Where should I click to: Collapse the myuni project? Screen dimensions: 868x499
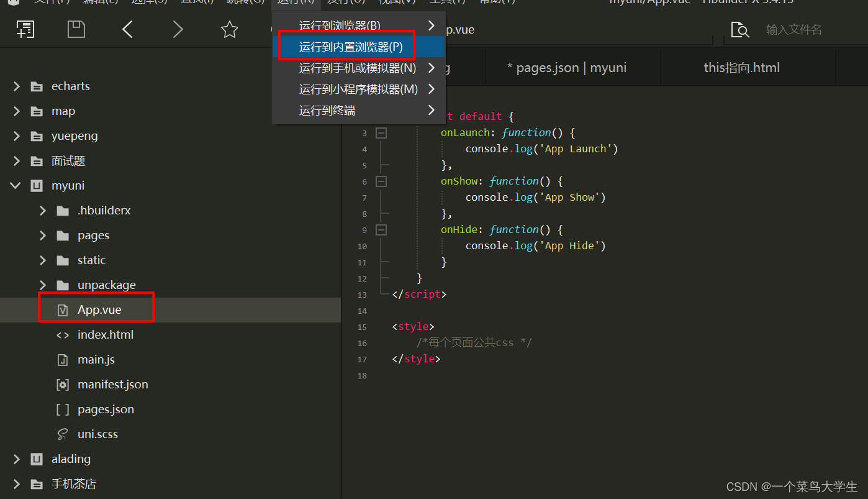click(x=16, y=185)
